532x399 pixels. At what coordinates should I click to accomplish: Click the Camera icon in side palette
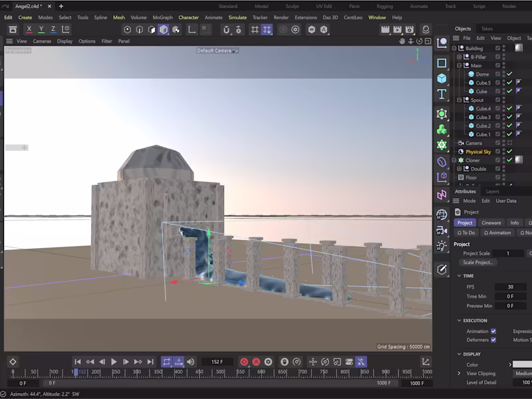coord(442,231)
